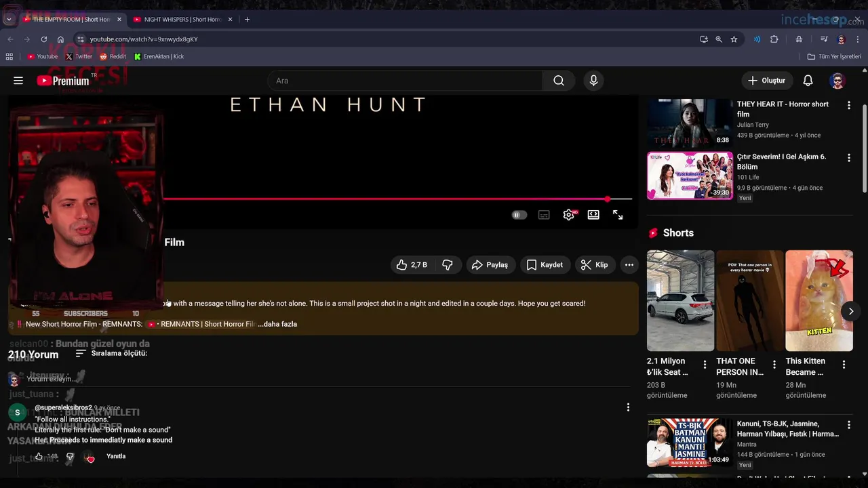The image size is (868, 488).
Task: Open the Reddit bookmark
Action: [113, 57]
